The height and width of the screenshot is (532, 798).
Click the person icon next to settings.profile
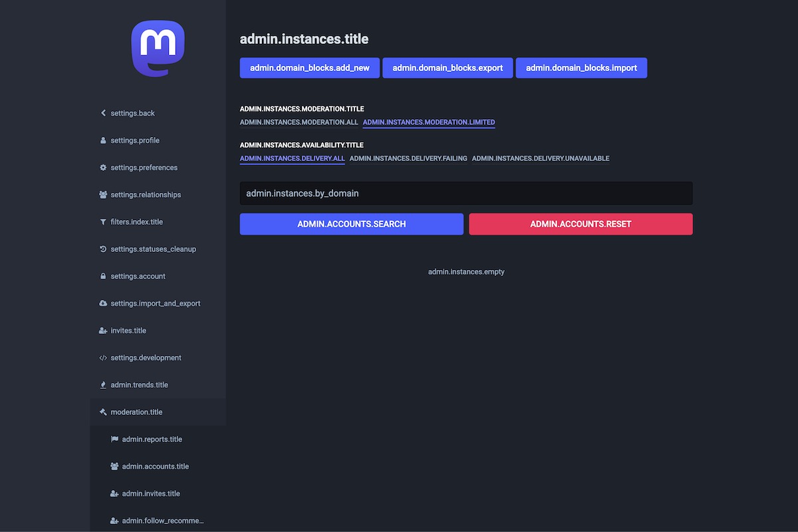(103, 140)
